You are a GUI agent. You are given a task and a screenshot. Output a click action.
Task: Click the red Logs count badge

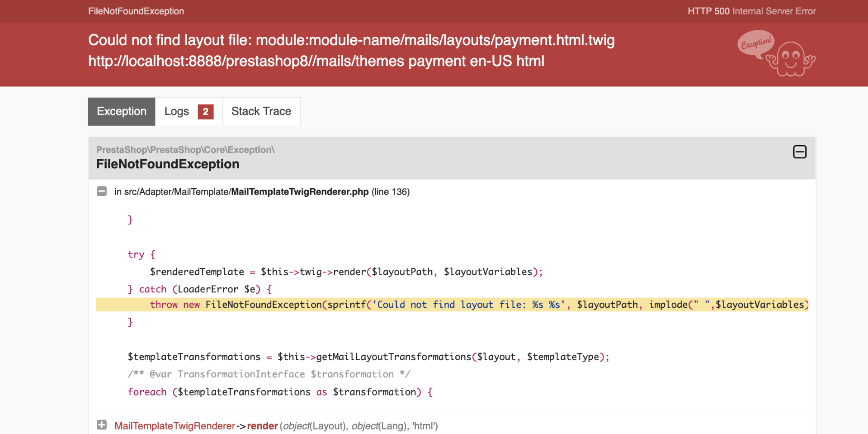coord(206,111)
